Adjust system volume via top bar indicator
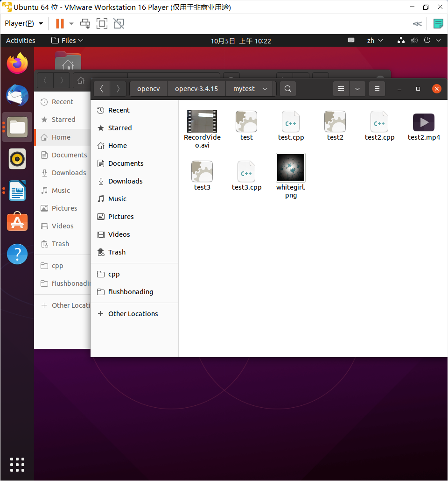This screenshot has width=448, height=481. tap(414, 41)
